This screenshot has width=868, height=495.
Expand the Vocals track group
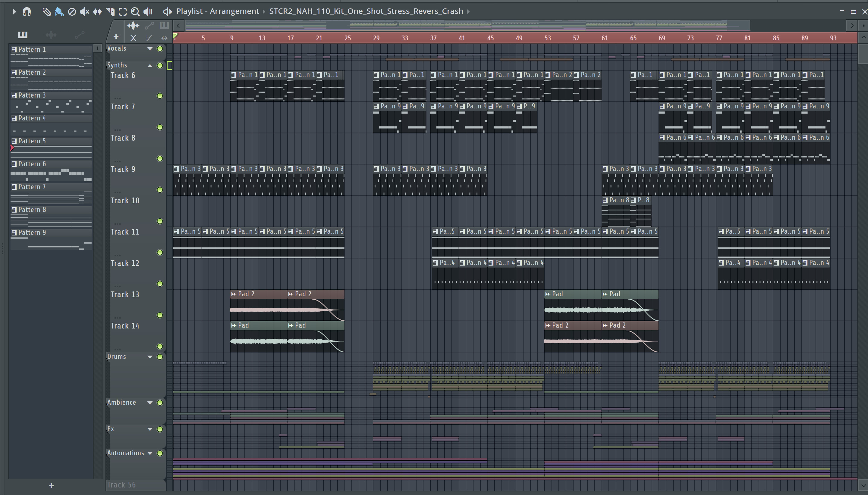click(x=150, y=48)
